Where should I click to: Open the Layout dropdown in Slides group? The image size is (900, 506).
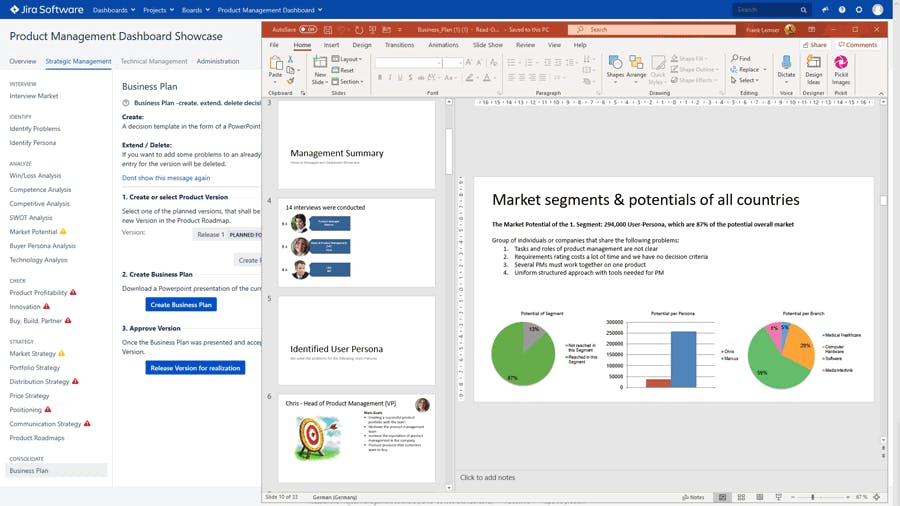tap(348, 59)
